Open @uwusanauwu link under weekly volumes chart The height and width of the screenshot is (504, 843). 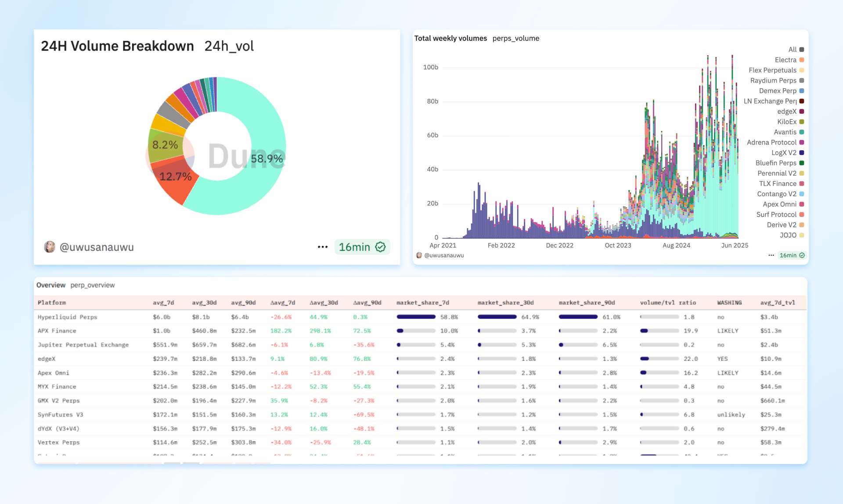(x=444, y=256)
